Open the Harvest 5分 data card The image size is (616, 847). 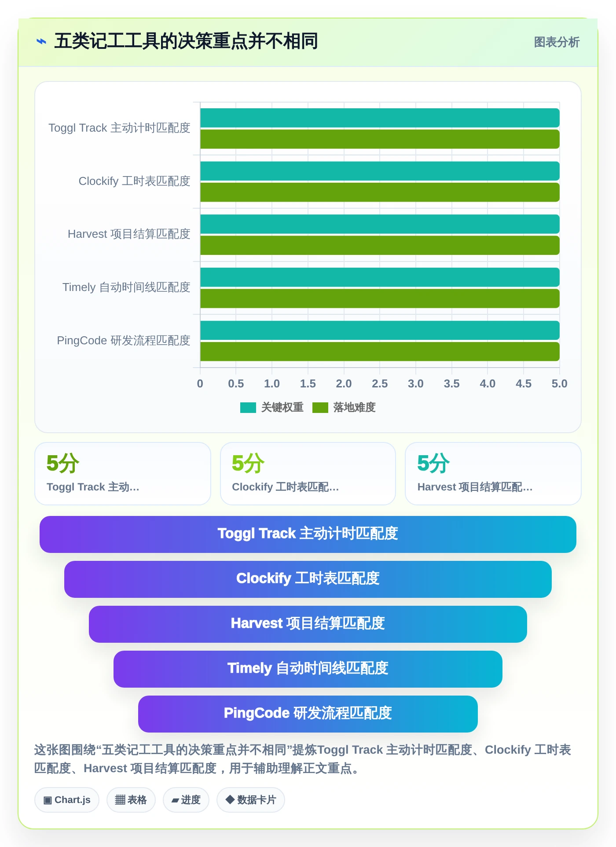tap(493, 474)
